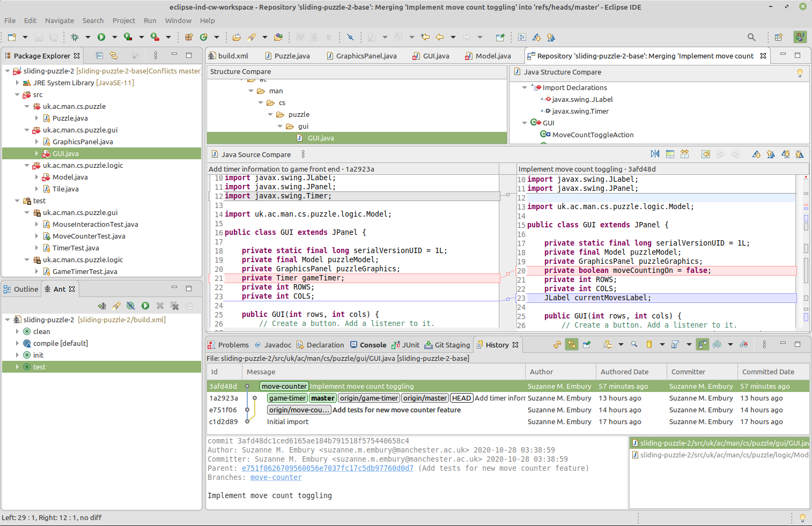Expand JRE System Library node
Screen dimensions: 812x526
[17, 83]
